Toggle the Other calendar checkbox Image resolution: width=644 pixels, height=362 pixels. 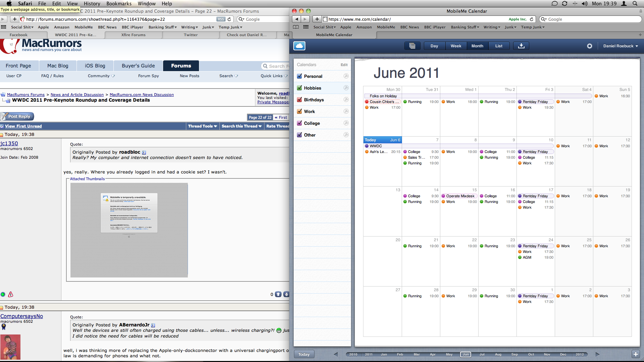pyautogui.click(x=299, y=135)
